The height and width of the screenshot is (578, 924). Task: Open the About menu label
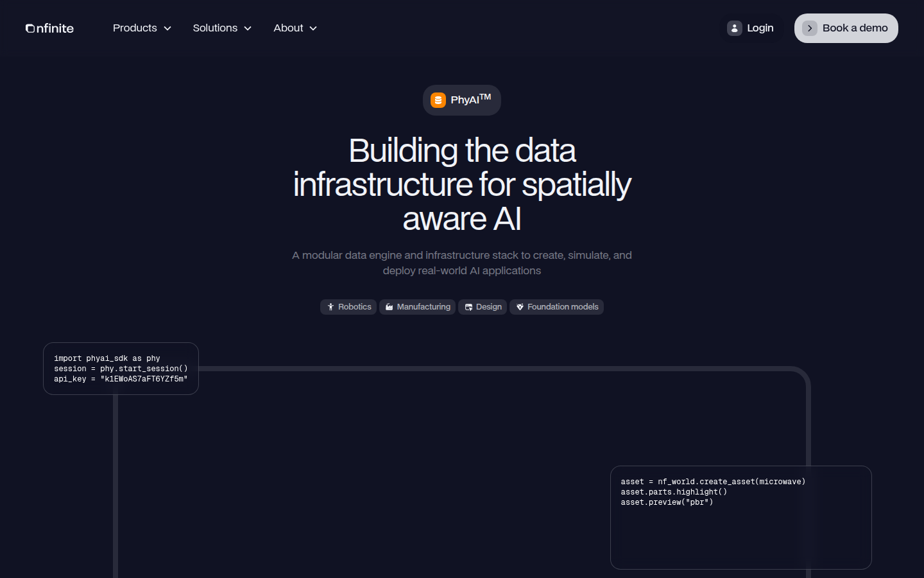tap(288, 28)
